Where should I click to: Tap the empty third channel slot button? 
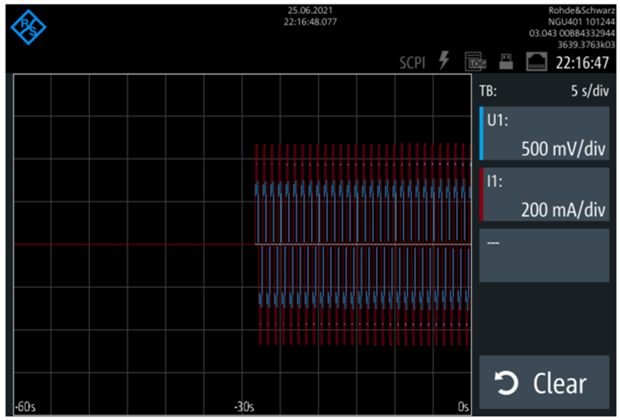pos(544,255)
